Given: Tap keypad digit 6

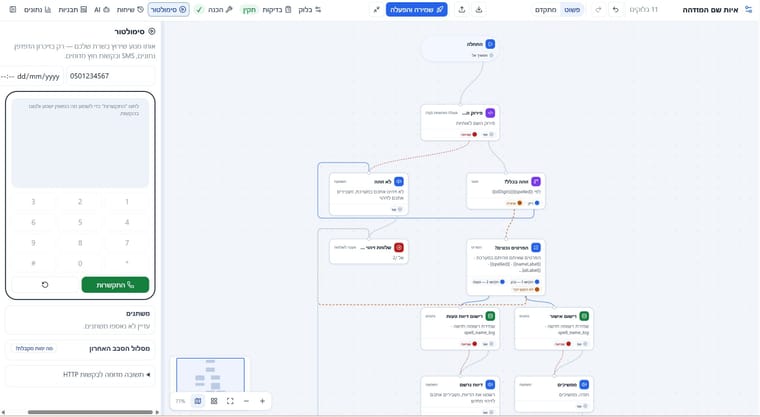Looking at the screenshot, I should [33, 222].
